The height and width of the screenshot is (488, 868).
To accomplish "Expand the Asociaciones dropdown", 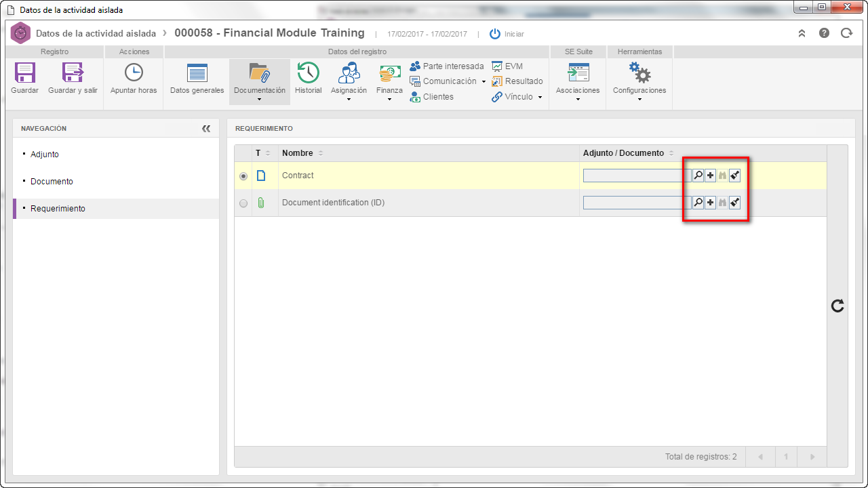I will (578, 100).
